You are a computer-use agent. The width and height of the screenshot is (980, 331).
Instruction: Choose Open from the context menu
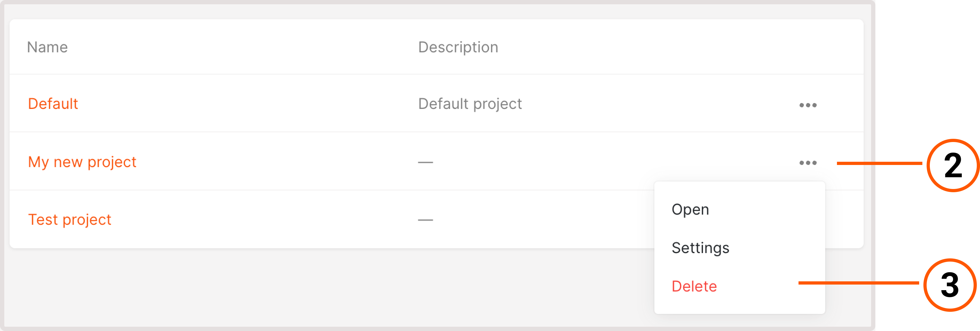[x=690, y=209]
